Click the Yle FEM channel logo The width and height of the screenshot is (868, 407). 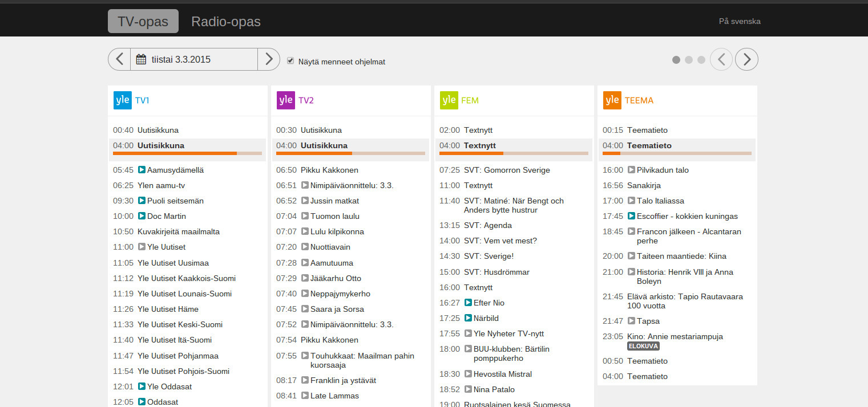[x=449, y=100]
